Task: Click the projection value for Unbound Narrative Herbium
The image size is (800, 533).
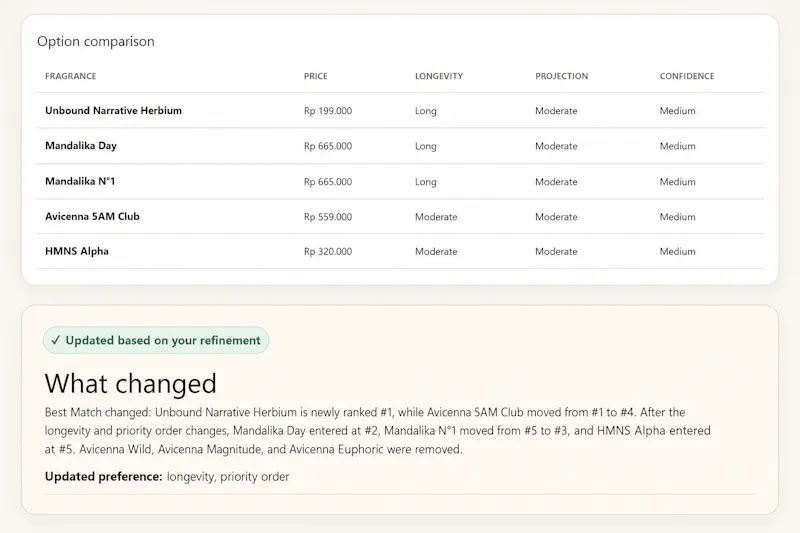Action: click(556, 111)
